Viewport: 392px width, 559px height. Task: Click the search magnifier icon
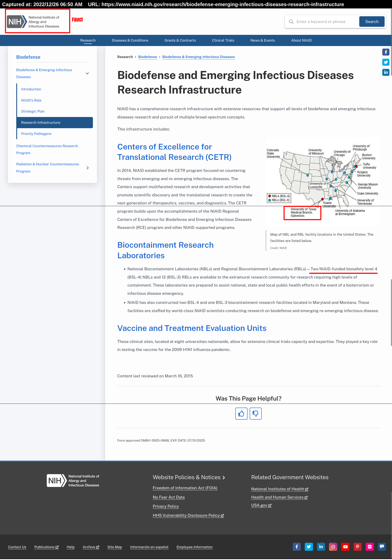[291, 22]
